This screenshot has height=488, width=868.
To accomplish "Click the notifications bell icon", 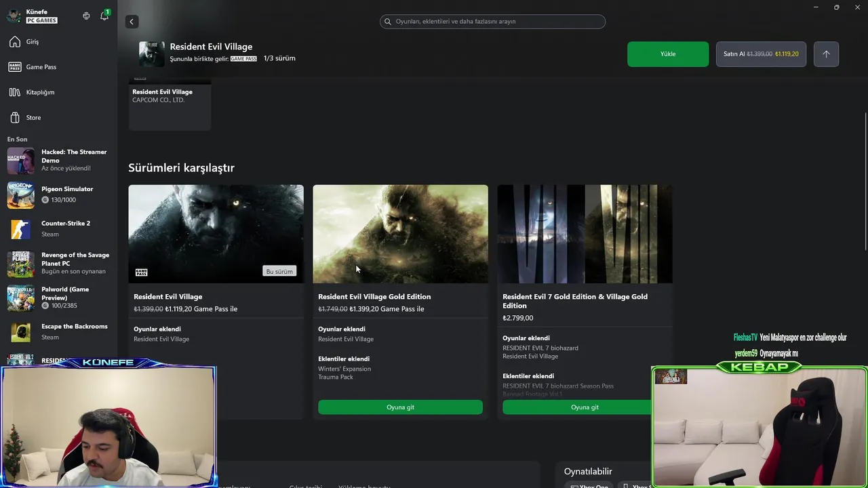I will pyautogui.click(x=104, y=16).
